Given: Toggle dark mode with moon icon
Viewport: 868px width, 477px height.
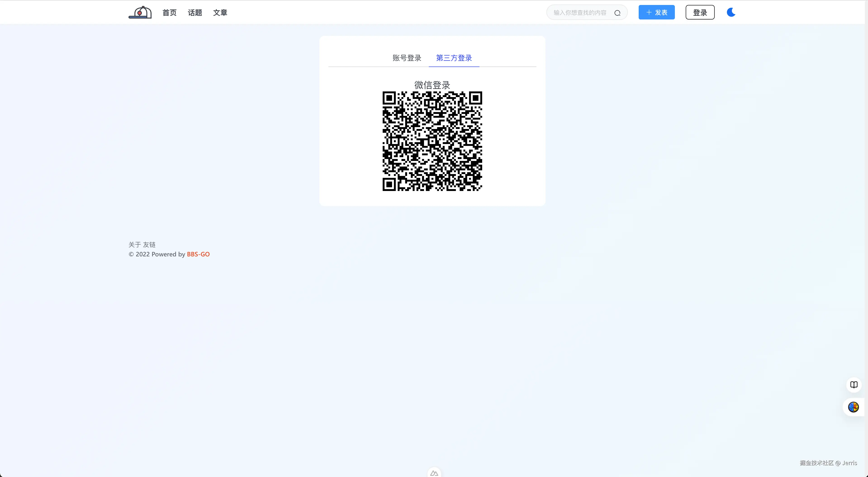Looking at the screenshot, I should pyautogui.click(x=731, y=12).
